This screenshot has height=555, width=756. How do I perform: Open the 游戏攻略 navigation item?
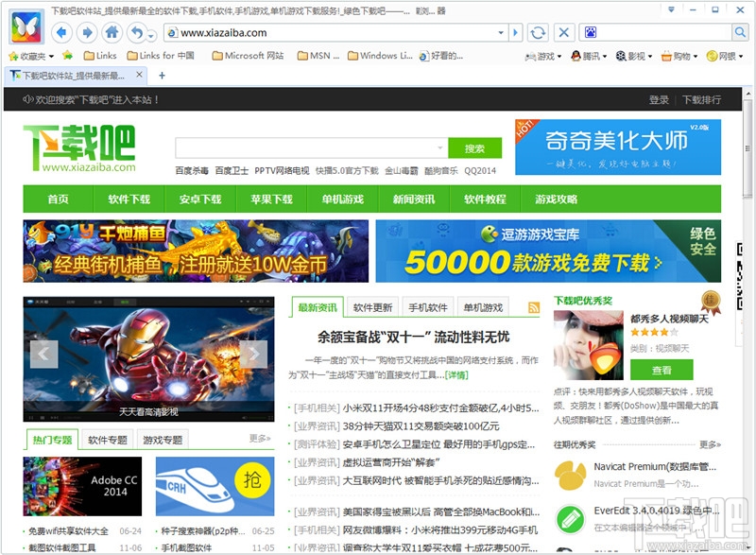point(557,199)
